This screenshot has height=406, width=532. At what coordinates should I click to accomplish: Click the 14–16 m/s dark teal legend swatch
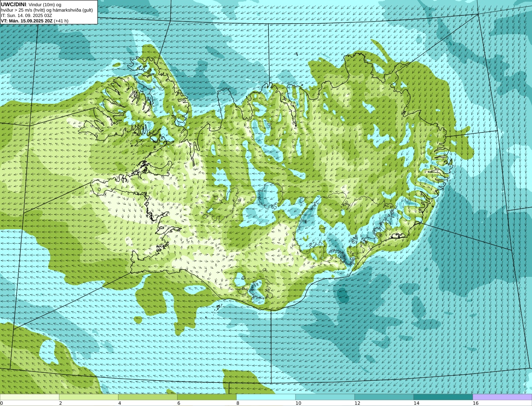[x=443, y=397]
